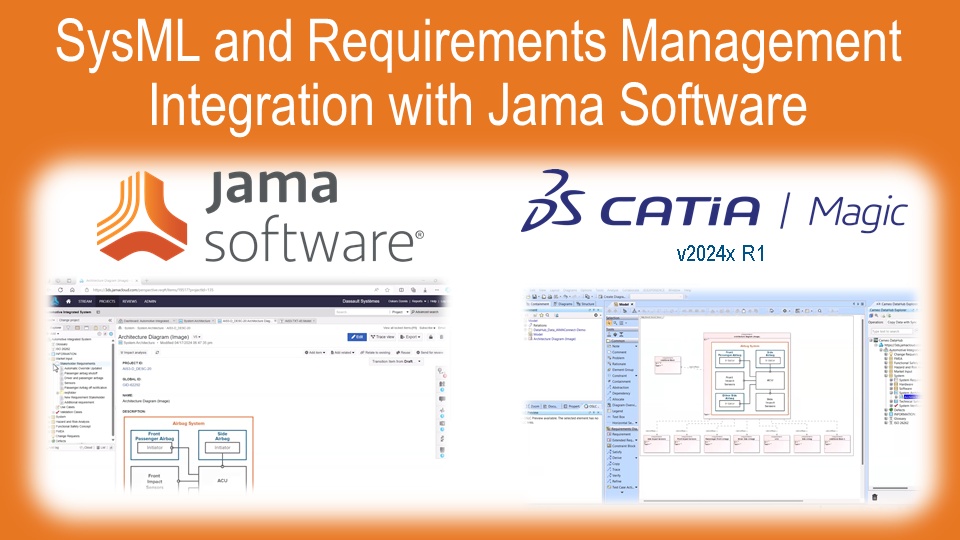Click the Jama browser address bar
Viewport: 960px width, 540px height.
pyautogui.click(x=230, y=290)
